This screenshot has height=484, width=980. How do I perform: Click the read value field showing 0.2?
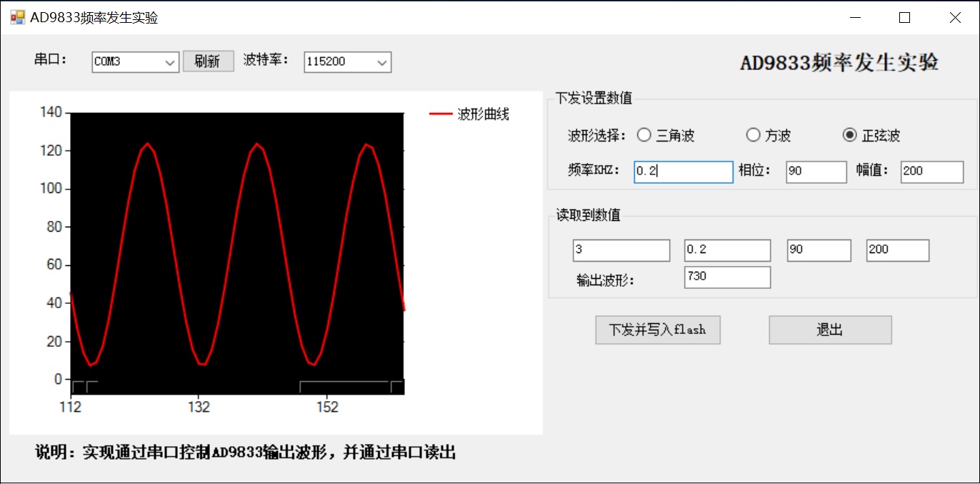pyautogui.click(x=727, y=250)
